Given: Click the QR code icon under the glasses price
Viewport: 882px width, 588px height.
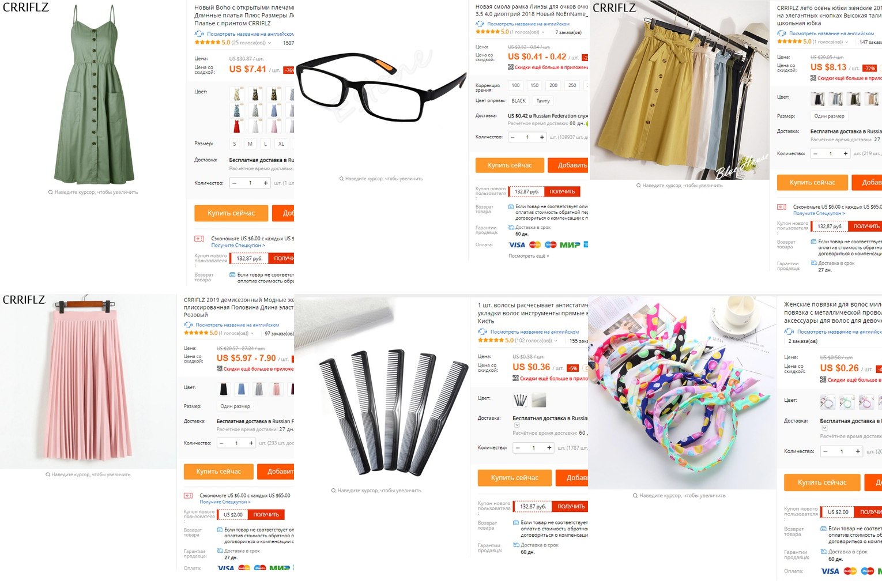Looking at the screenshot, I should (x=511, y=67).
